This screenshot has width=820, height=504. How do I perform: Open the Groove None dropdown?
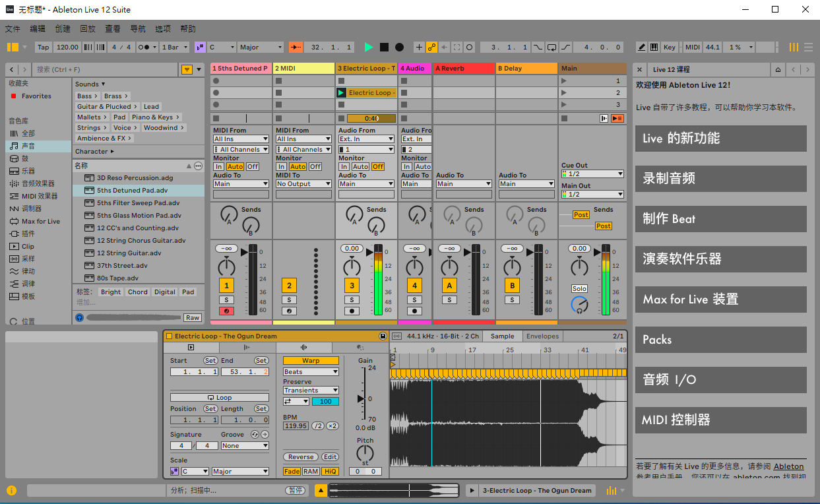(x=245, y=446)
